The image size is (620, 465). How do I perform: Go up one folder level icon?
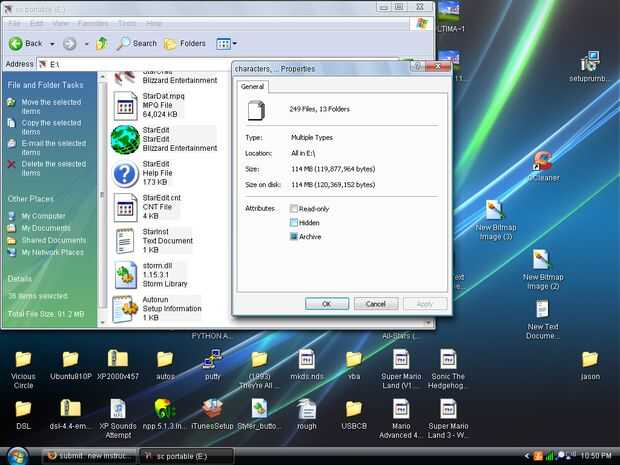click(x=102, y=43)
